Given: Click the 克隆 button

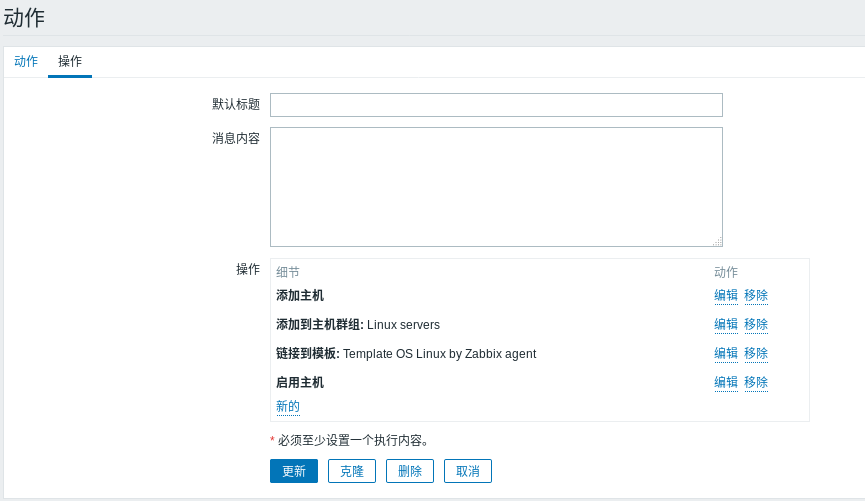Looking at the screenshot, I should click(x=352, y=471).
